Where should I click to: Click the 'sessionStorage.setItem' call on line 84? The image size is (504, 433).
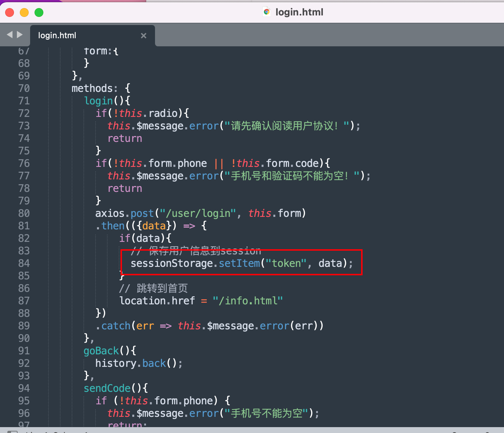(x=195, y=263)
